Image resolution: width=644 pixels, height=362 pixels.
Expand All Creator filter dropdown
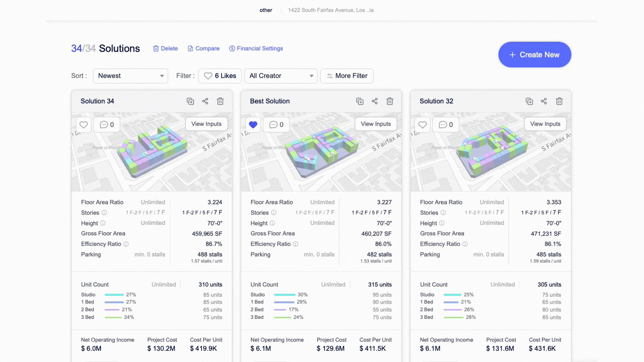[281, 76]
